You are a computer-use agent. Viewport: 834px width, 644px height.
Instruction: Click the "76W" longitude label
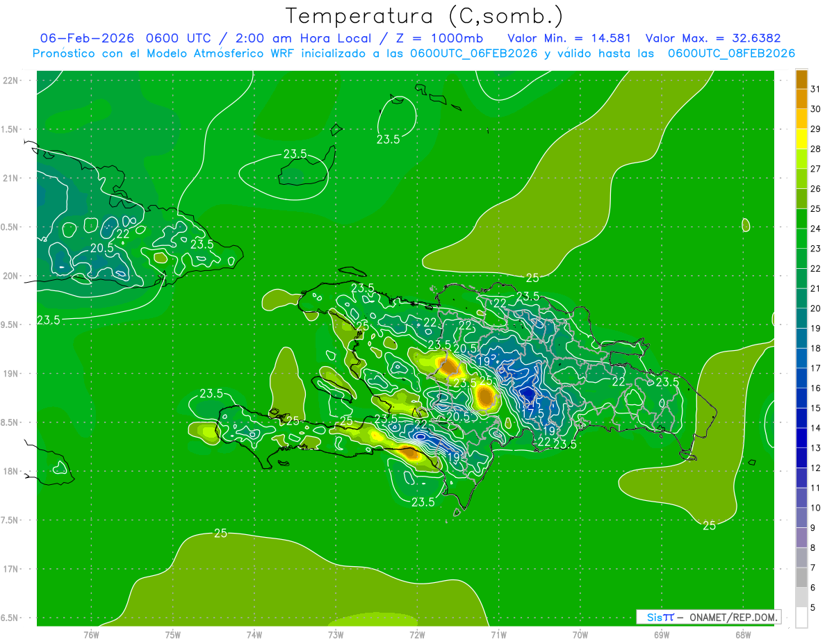coord(91,634)
